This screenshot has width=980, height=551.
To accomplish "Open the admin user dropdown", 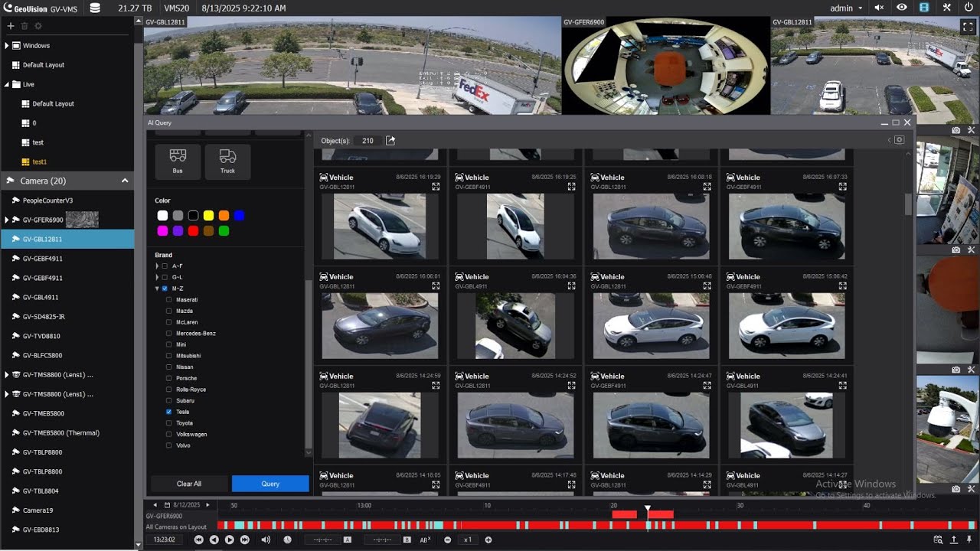I will (846, 8).
